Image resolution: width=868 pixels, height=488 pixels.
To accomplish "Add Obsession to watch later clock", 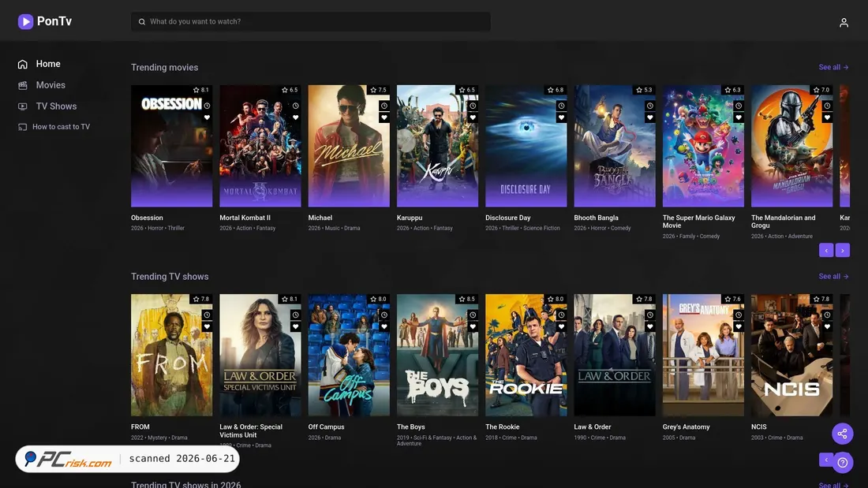I will coord(207,106).
